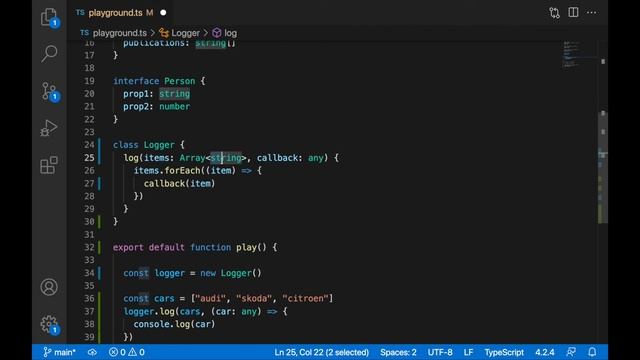This screenshot has width=640, height=360.
Task: Change indentation via Spaces: 2
Action: [398, 352]
